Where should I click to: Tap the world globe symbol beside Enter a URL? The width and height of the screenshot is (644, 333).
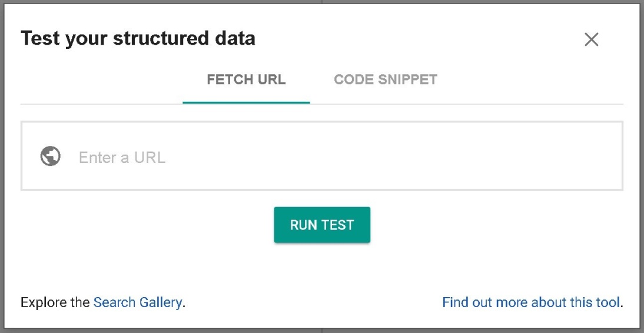coord(51,156)
